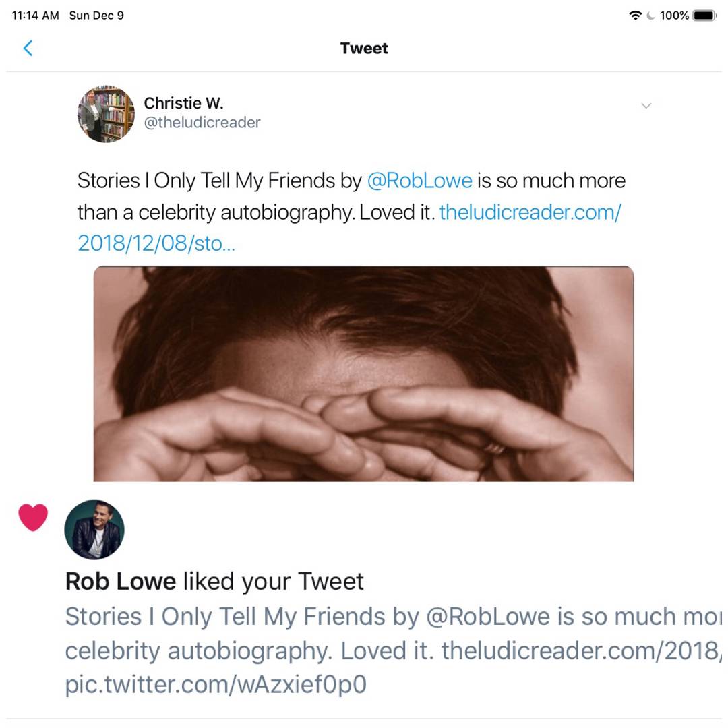
Task: Tap the Do Not Disturb moon icon
Action: tap(650, 16)
